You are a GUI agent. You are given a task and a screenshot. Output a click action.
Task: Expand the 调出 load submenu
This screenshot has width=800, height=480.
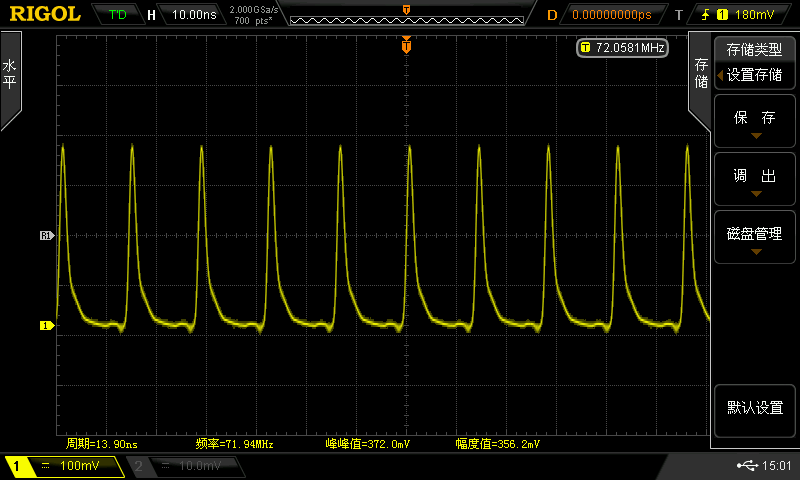coord(754,181)
